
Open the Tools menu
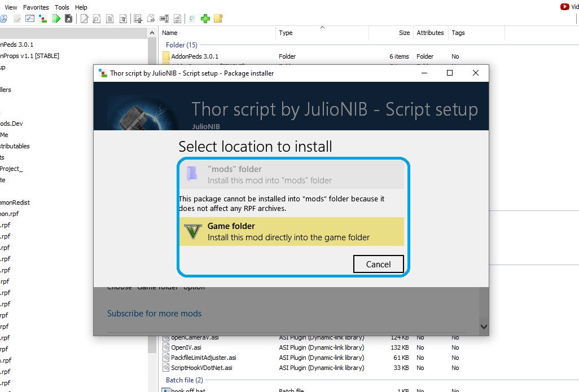click(62, 7)
